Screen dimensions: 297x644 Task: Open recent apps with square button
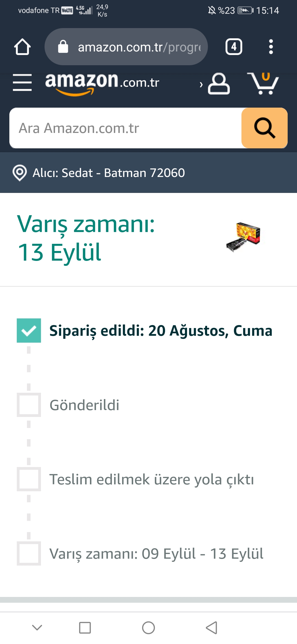(85, 628)
